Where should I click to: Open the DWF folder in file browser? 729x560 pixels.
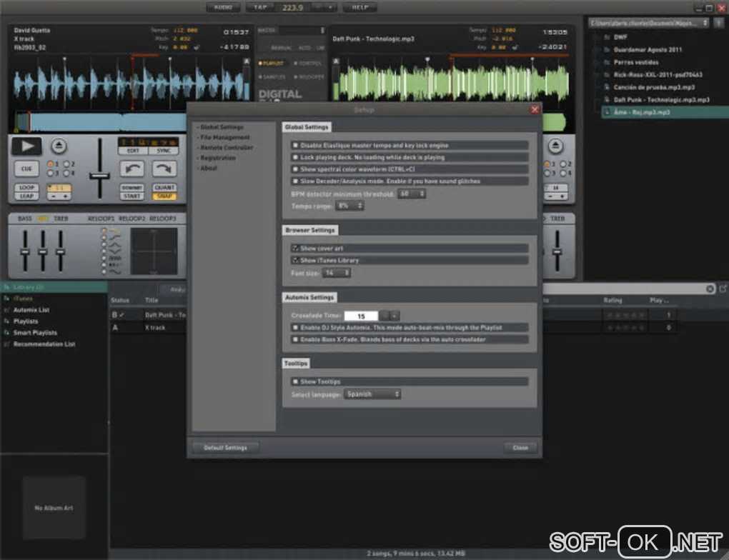point(620,36)
